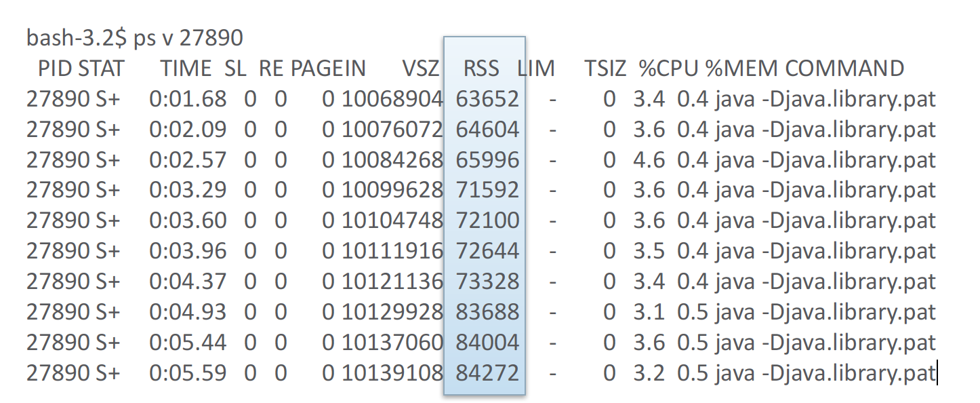
Task: Click VSZ value 10104748
Action: 392,220
